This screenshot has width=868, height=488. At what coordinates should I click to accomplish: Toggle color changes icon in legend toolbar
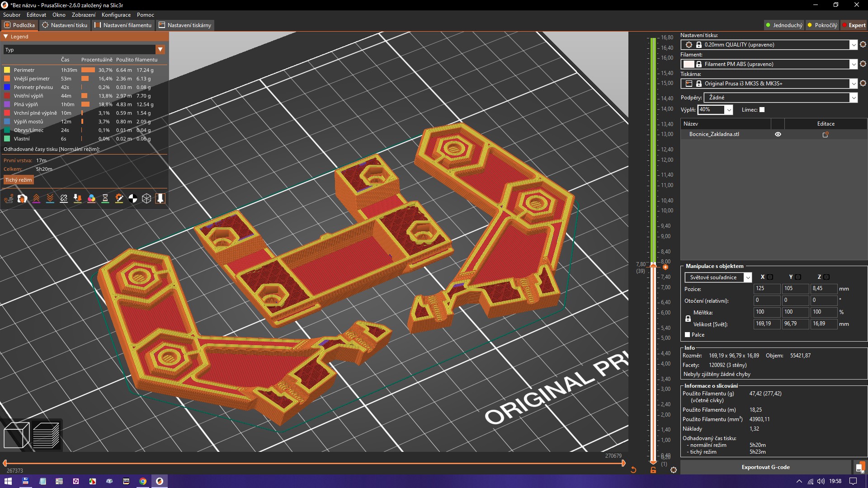(91, 198)
